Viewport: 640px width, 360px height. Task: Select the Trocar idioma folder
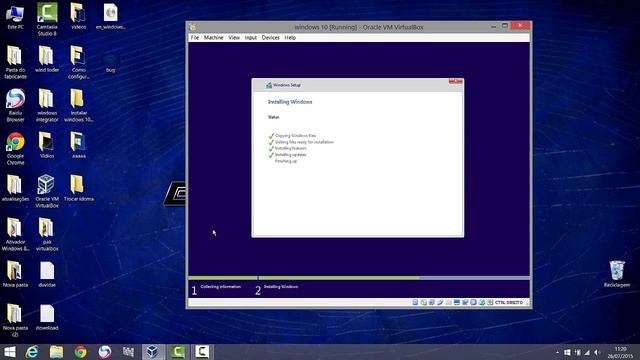point(78,188)
